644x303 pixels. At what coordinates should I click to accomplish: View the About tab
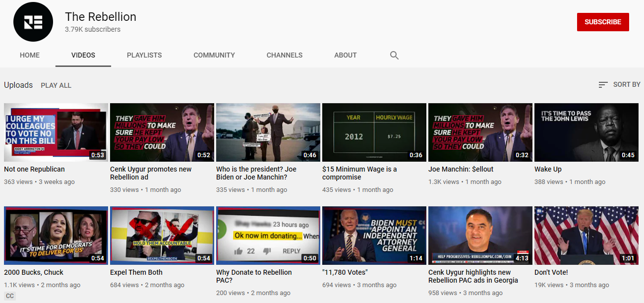(346, 55)
